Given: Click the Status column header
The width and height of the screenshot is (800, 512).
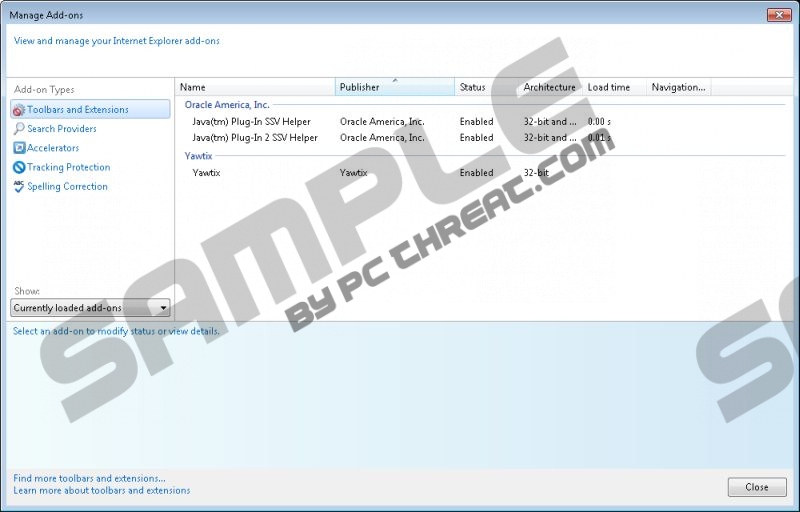Looking at the screenshot, I should click(486, 87).
